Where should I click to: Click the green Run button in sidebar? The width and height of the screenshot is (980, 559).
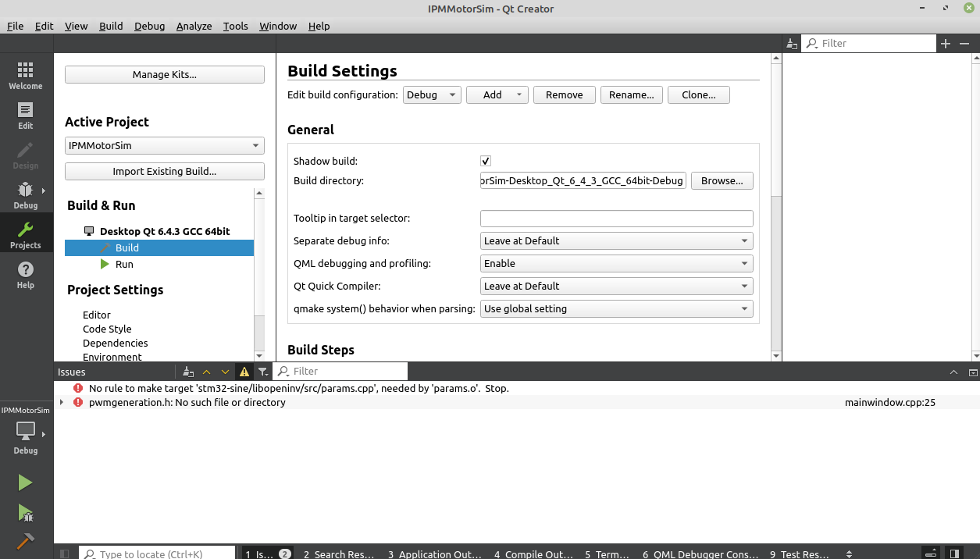tap(25, 483)
